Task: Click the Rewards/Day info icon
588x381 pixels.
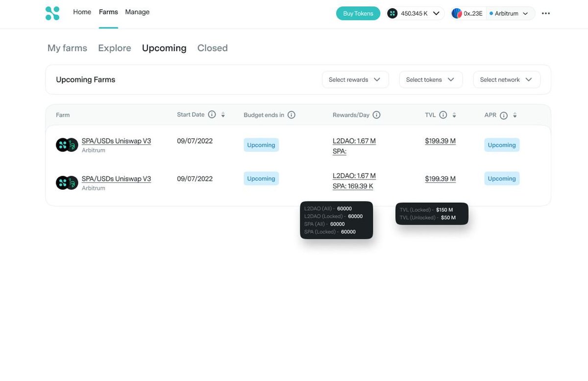Action: 377,114
